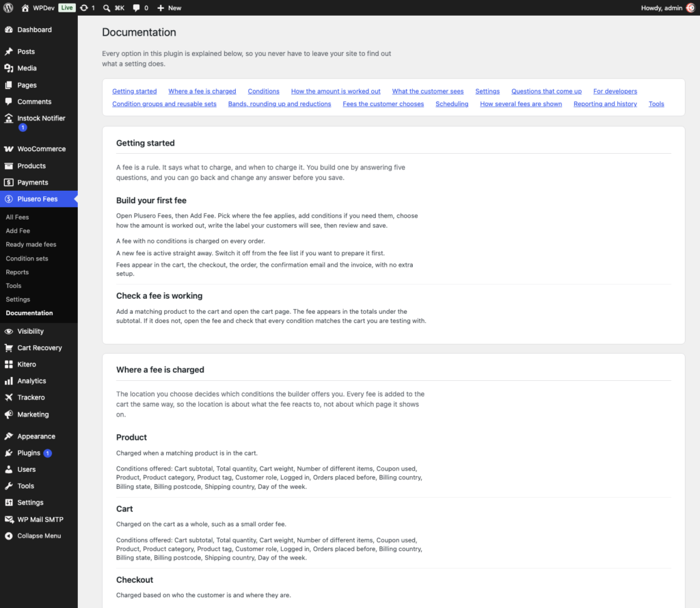Open Bands, rounding up and reductions link
Image resolution: width=700 pixels, height=608 pixels.
click(280, 104)
